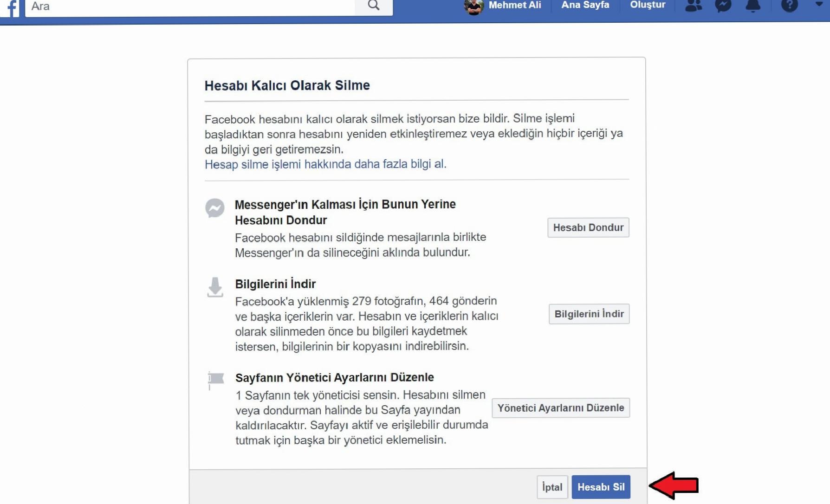Click the flag icon beside Sayfanın Yönetici Ayarlarını
Image resolution: width=830 pixels, height=504 pixels.
215,380
